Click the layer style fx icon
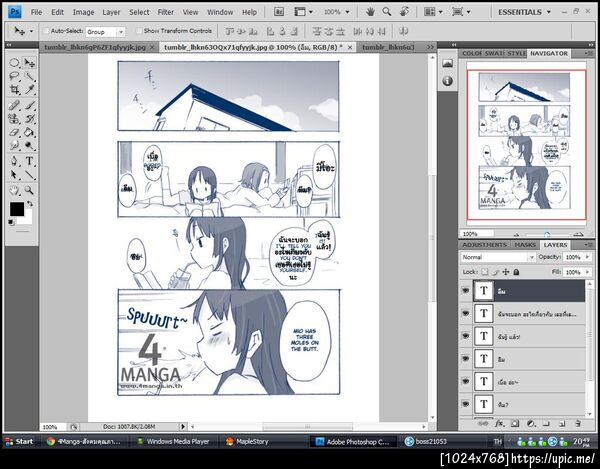600x469 pixels. click(x=499, y=423)
